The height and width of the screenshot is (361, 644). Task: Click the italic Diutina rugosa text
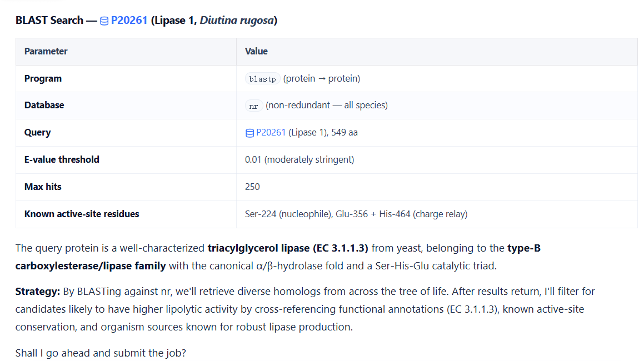click(237, 20)
